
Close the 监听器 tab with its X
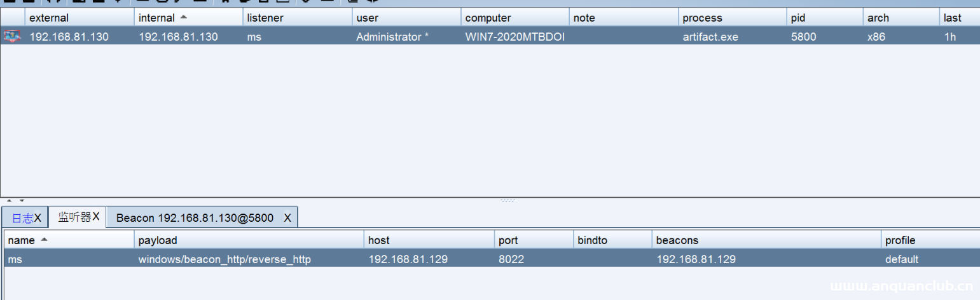96,217
